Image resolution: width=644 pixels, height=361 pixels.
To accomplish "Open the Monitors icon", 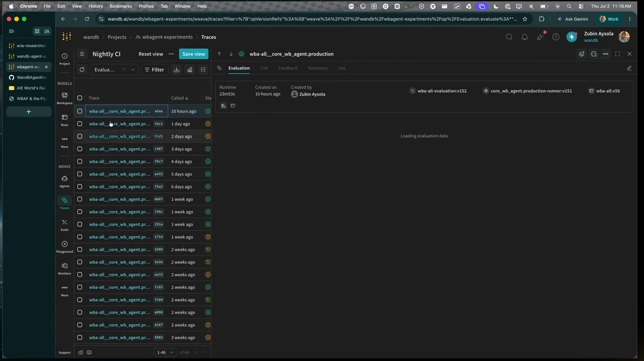I will tap(64, 268).
